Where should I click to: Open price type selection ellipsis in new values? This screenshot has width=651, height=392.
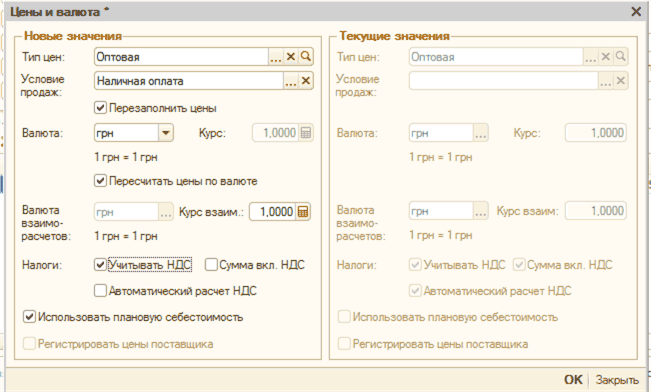(276, 57)
